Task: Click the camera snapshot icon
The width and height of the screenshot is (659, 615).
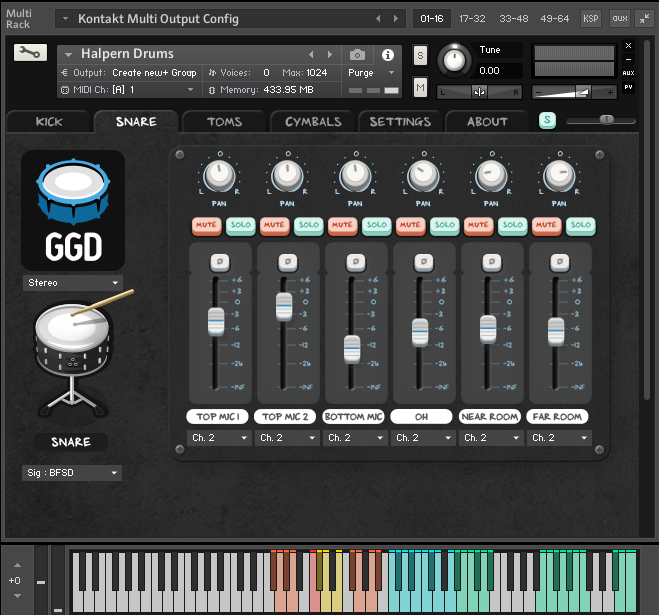Action: click(357, 54)
